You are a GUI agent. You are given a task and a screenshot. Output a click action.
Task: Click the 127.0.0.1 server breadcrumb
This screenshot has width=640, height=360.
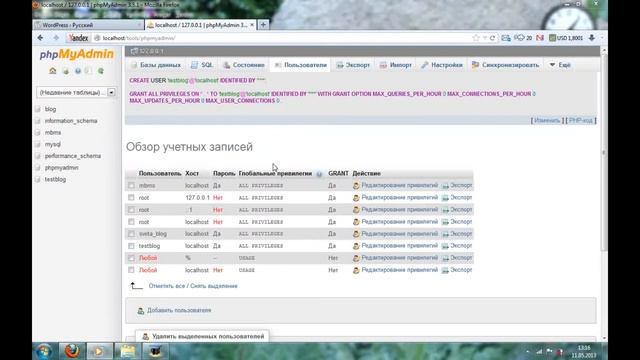pyautogui.click(x=147, y=51)
